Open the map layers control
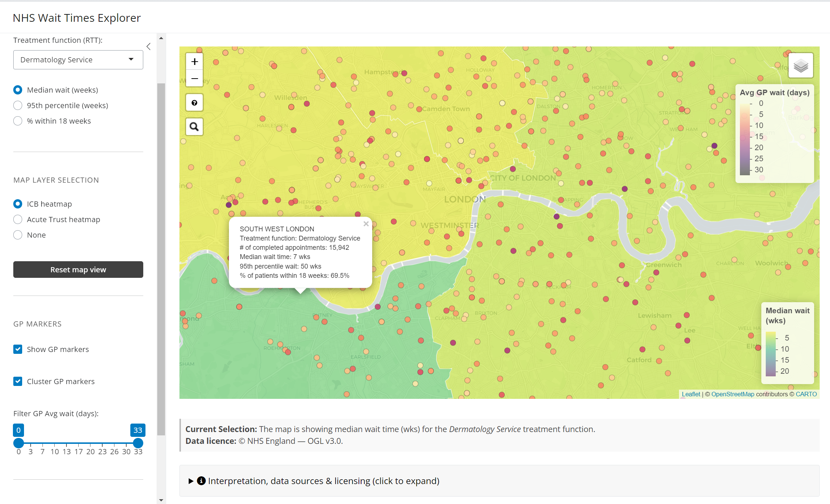830x504 pixels. click(800, 66)
